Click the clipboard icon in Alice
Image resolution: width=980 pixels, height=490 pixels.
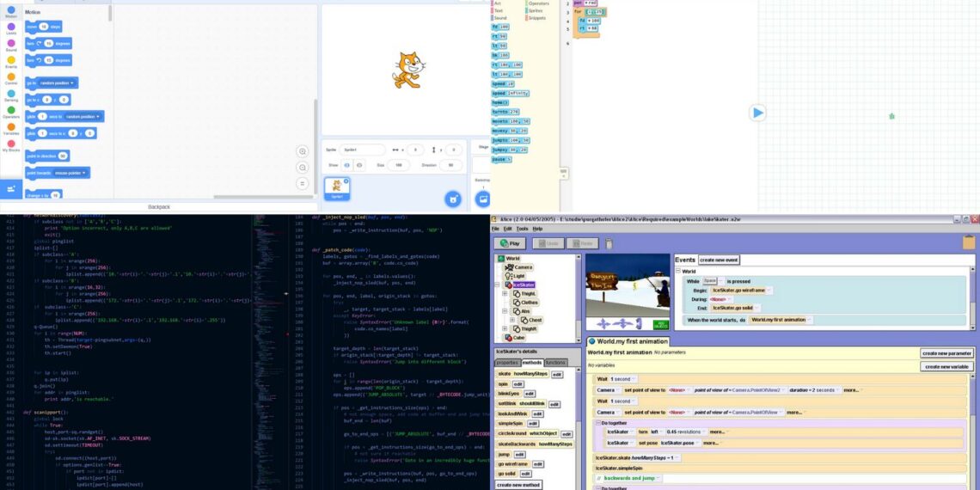[x=970, y=242]
